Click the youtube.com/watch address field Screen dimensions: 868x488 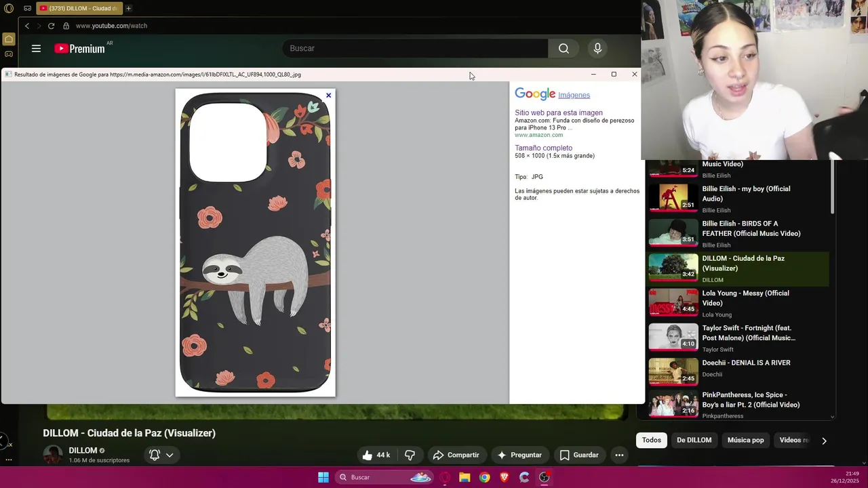coord(111,26)
